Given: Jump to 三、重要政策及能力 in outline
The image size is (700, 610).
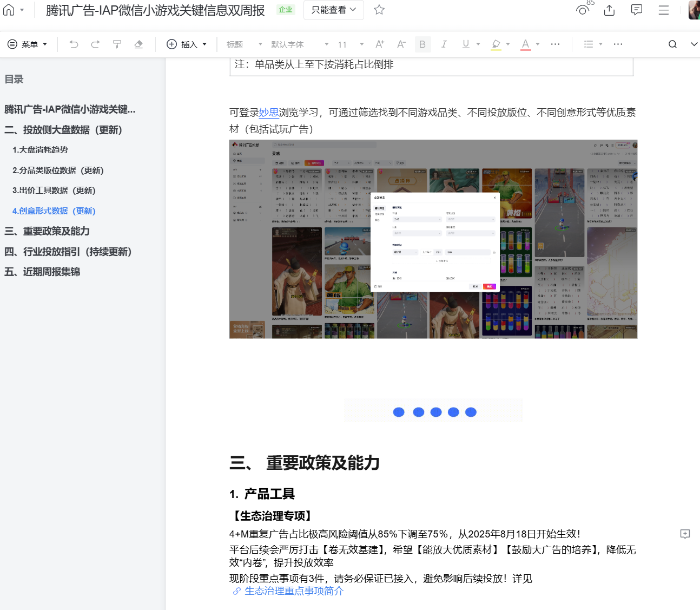Looking at the screenshot, I should (x=47, y=231).
